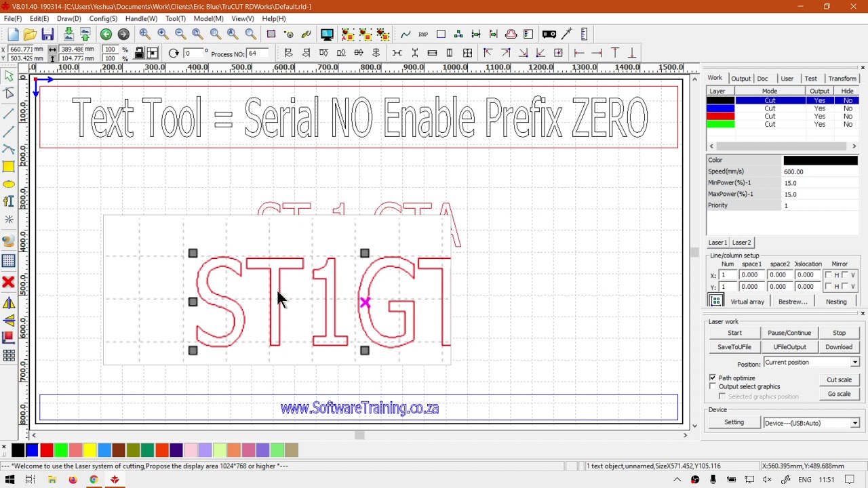Select the yellow rectangle tool
868x488 pixels.
point(9,167)
